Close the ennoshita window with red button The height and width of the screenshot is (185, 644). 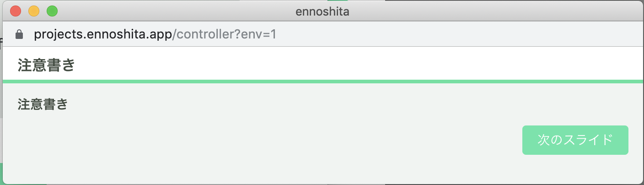(x=16, y=11)
